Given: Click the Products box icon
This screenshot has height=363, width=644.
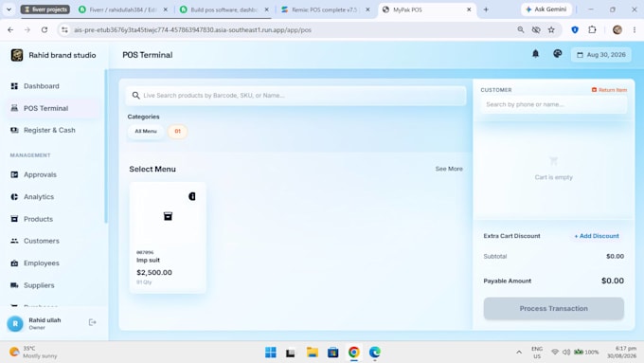Looking at the screenshot, I should coord(14,219).
